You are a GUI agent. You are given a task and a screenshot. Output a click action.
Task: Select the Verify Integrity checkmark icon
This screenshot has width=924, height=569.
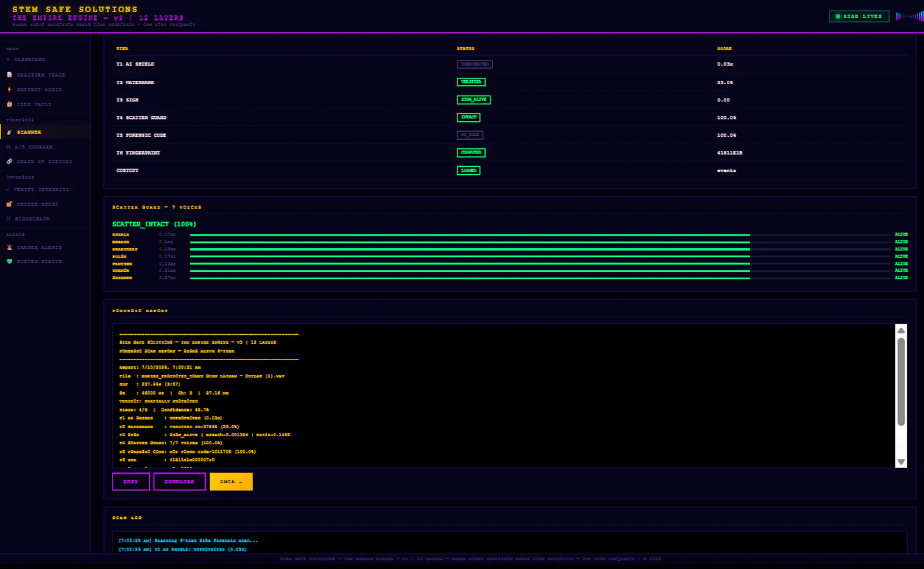coord(8,189)
